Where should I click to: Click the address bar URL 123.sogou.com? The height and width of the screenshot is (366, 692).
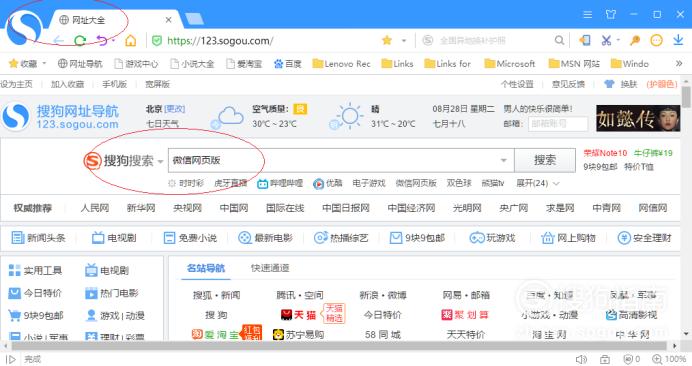click(x=220, y=41)
